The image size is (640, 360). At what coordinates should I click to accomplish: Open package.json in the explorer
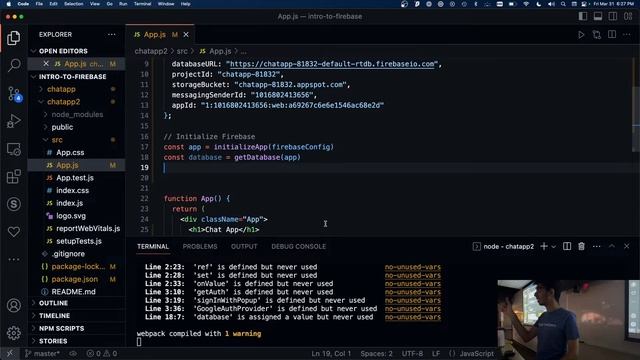tap(75, 279)
